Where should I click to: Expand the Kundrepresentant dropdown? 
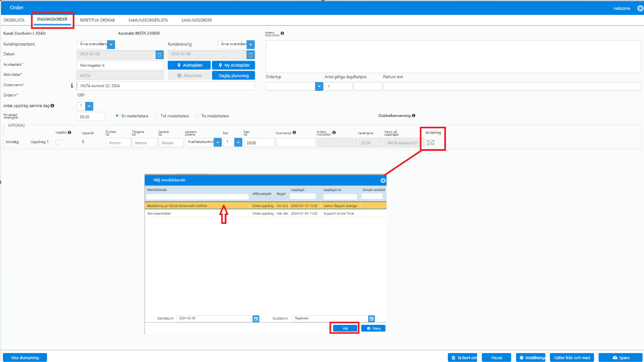pos(111,44)
